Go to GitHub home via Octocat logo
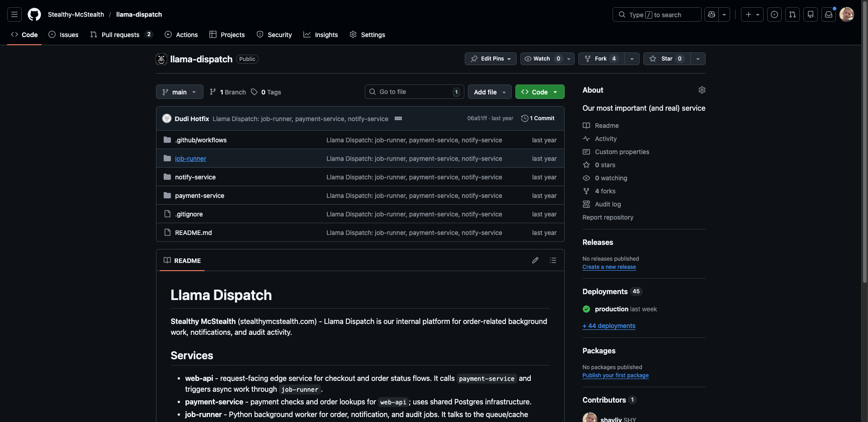 tap(34, 14)
